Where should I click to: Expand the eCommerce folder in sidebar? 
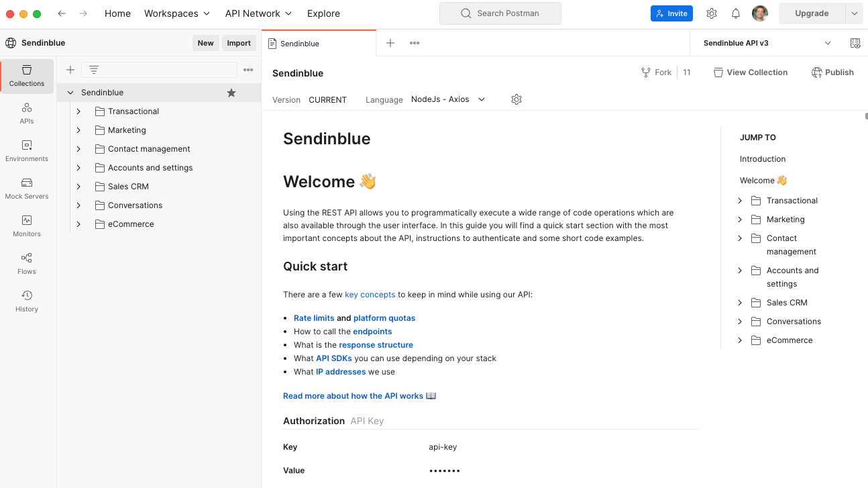[78, 224]
